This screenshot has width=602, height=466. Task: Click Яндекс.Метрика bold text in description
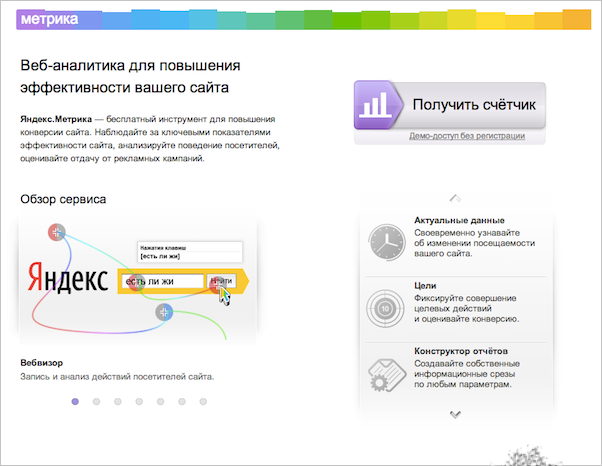point(56,119)
